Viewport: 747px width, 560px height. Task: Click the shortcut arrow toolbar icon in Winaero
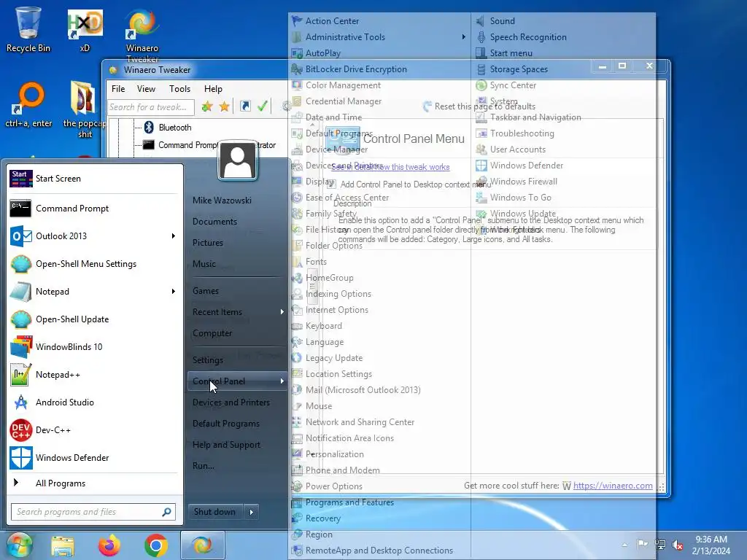(x=245, y=106)
